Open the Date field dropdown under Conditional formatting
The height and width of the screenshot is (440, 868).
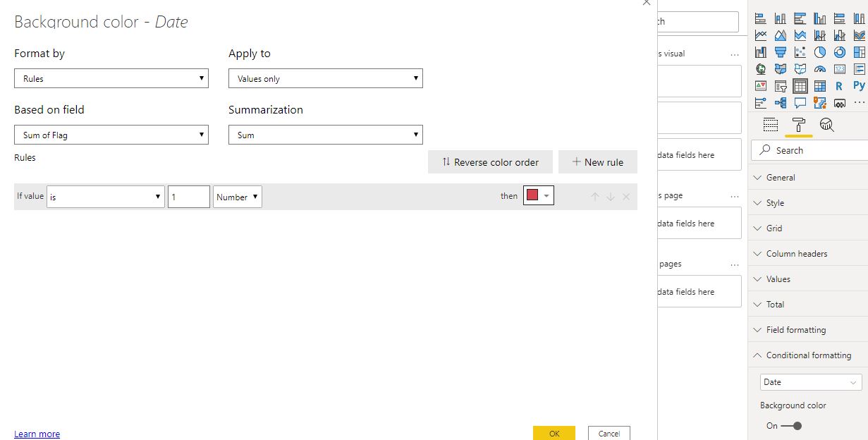pos(811,381)
